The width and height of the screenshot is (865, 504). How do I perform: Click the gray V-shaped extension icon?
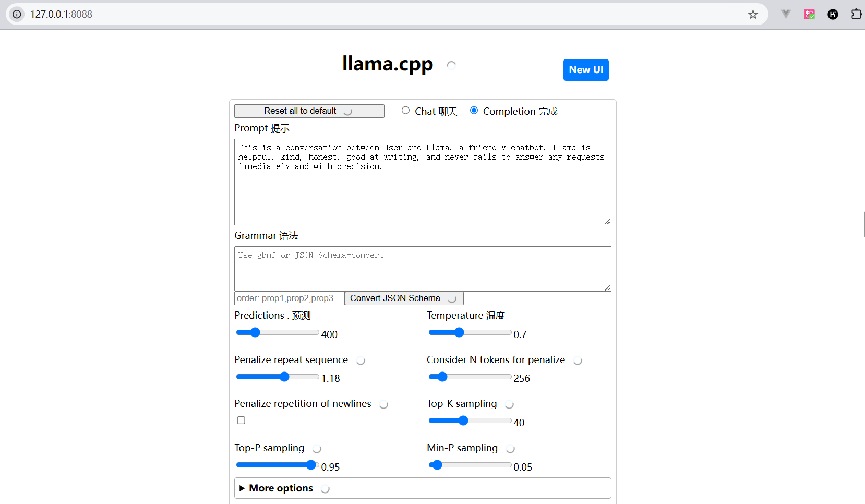(x=786, y=14)
